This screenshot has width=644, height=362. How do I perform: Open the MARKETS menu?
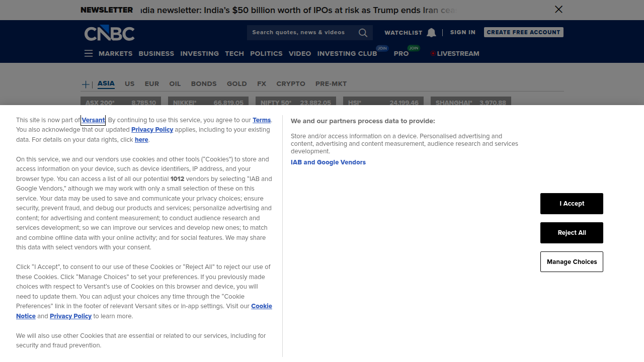click(x=116, y=54)
